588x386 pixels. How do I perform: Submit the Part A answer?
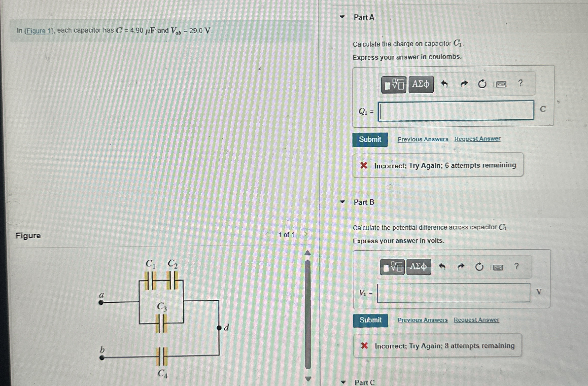[x=370, y=140]
